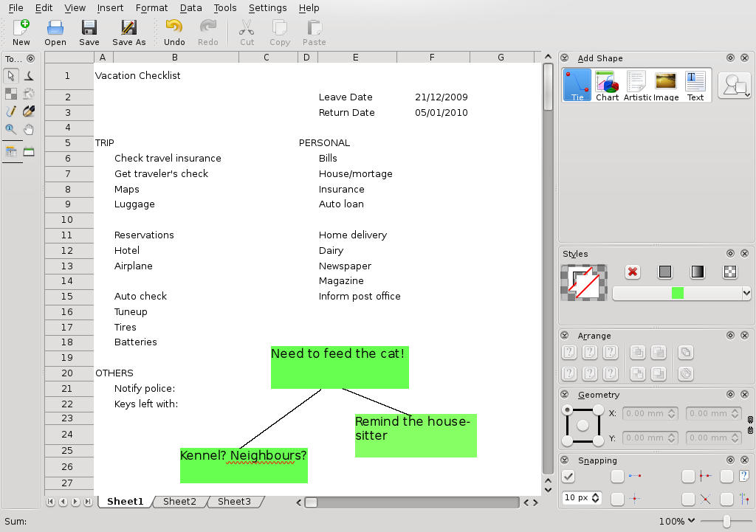
Task: Click the Undo button
Action: click(x=174, y=32)
